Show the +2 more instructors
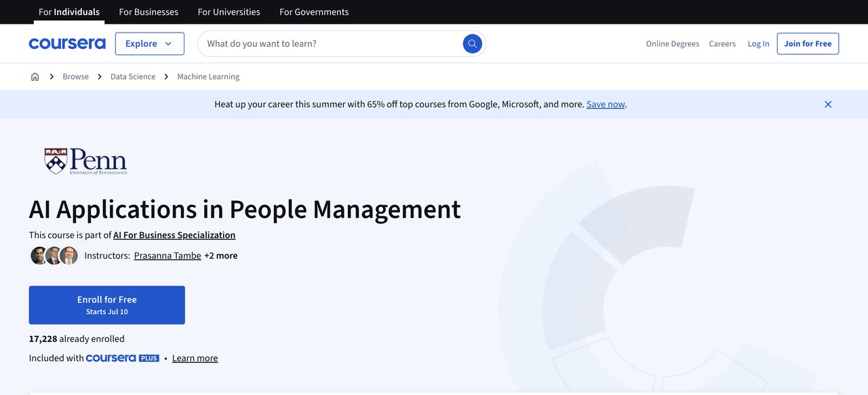 point(221,256)
